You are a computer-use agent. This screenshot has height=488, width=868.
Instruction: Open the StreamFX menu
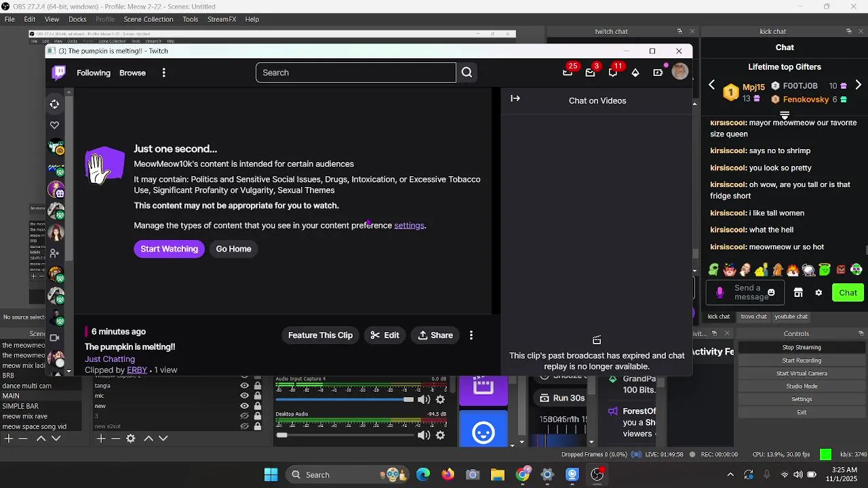click(x=222, y=19)
